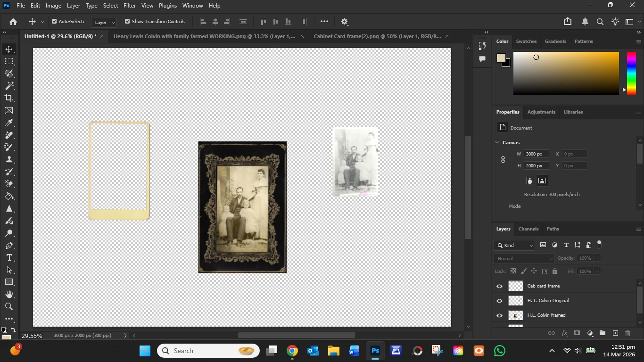The width and height of the screenshot is (644, 362).
Task: Collapse the Canvas section
Action: coord(497,142)
